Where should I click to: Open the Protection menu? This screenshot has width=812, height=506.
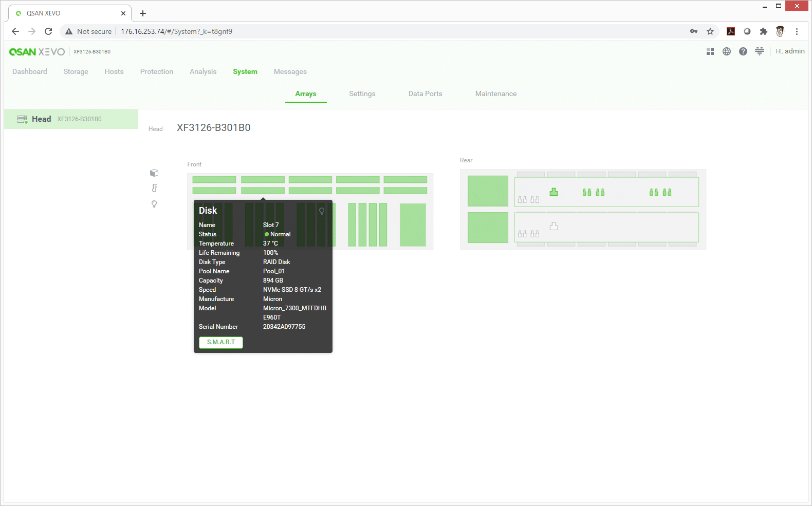(157, 72)
